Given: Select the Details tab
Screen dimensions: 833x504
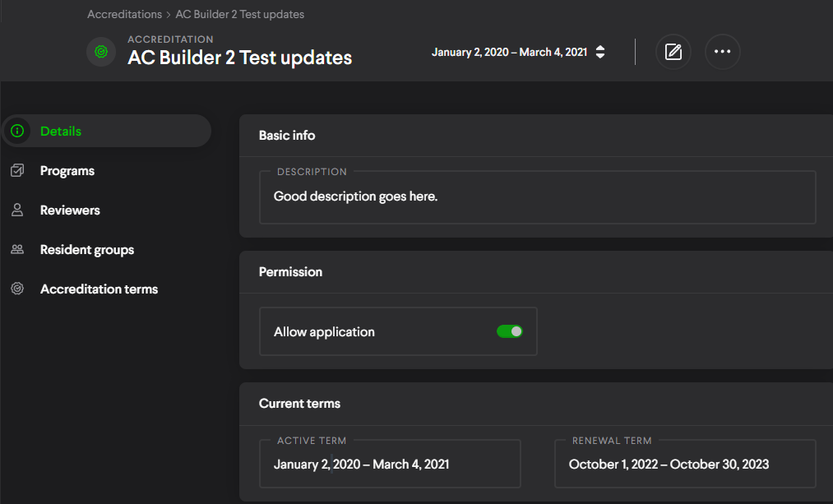Looking at the screenshot, I should tap(61, 131).
